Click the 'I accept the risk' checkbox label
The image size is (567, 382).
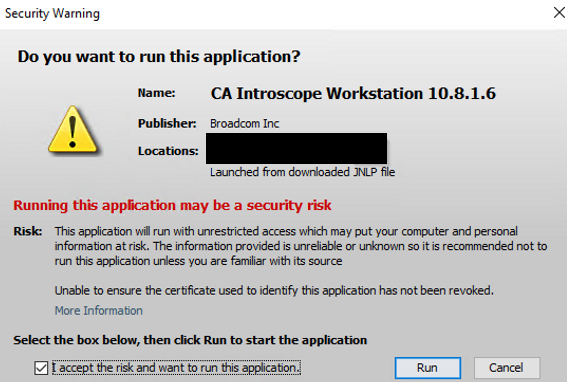[x=176, y=368]
